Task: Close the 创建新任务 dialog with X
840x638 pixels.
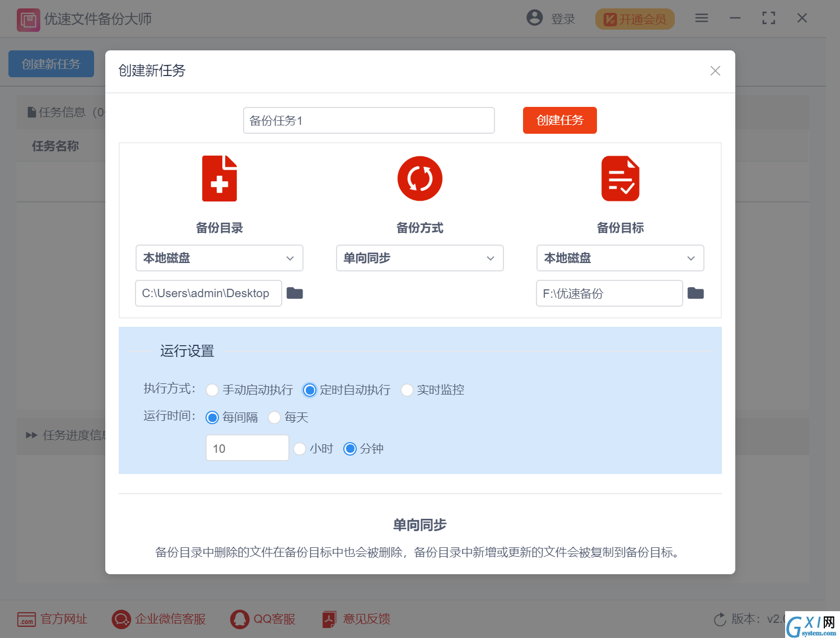Action: pyautogui.click(x=715, y=71)
